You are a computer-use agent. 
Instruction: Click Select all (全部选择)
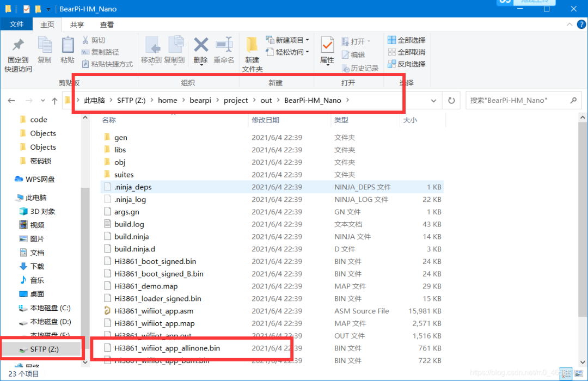pyautogui.click(x=407, y=40)
